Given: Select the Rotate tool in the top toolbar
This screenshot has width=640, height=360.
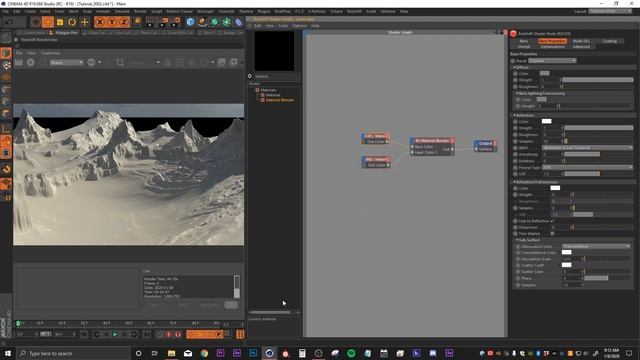Looking at the screenshot, I should tap(72, 22).
